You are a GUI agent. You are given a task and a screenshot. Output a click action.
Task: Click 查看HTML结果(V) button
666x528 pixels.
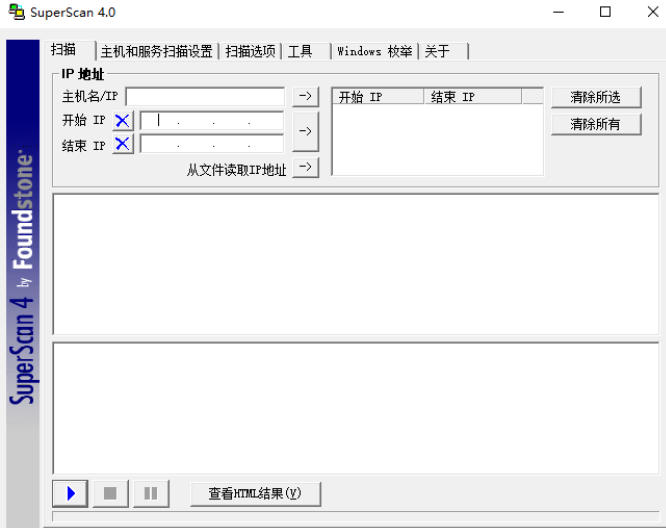(x=255, y=493)
